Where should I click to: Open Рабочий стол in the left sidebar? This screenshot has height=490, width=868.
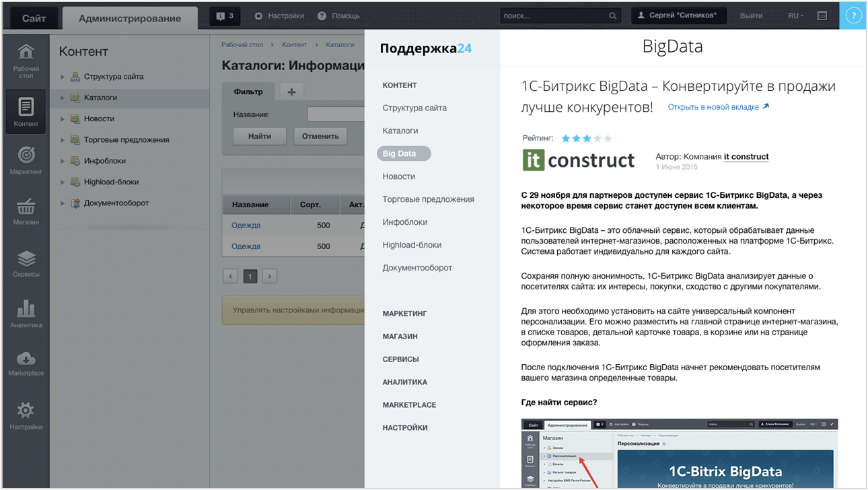click(26, 61)
